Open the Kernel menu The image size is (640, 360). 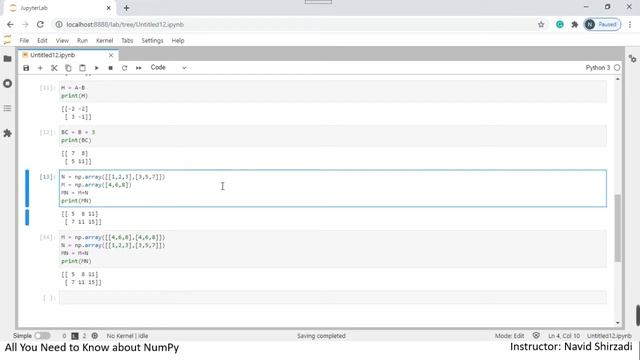tap(104, 40)
